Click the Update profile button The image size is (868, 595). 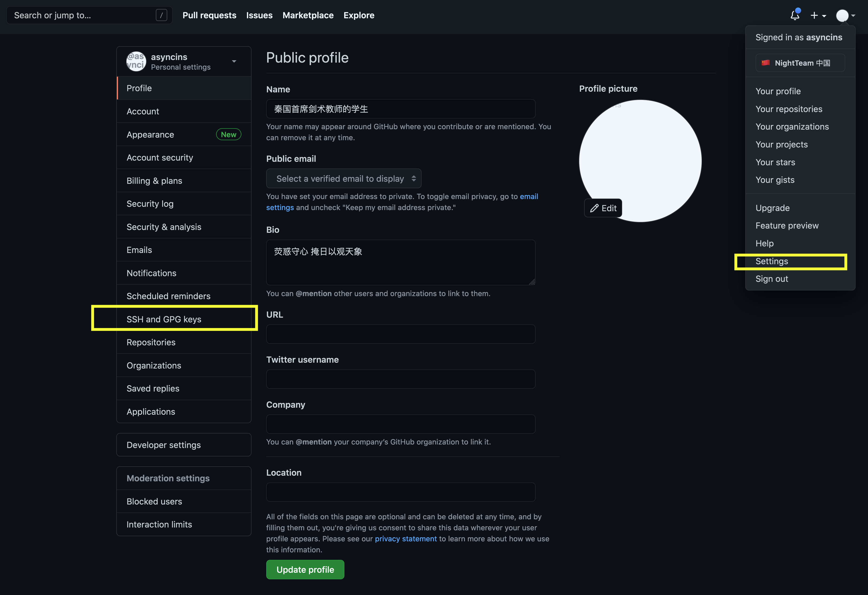click(x=305, y=569)
